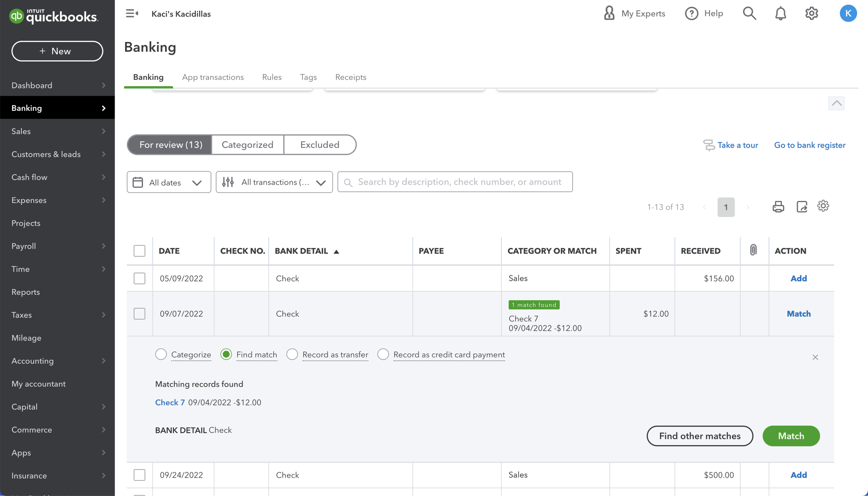Switch to the Tags tab
This screenshot has height=496, width=868.
pyautogui.click(x=308, y=77)
